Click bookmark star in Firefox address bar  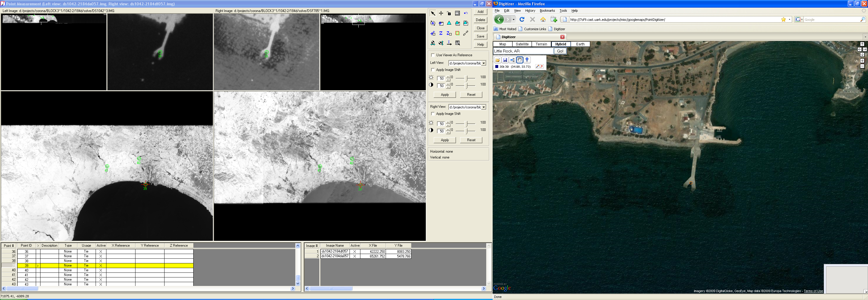coord(784,20)
